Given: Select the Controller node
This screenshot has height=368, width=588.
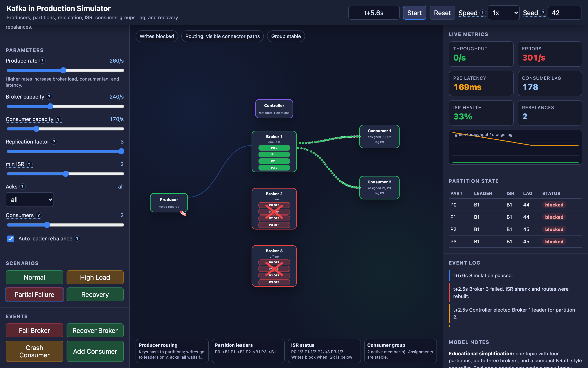Looking at the screenshot, I should (x=274, y=109).
